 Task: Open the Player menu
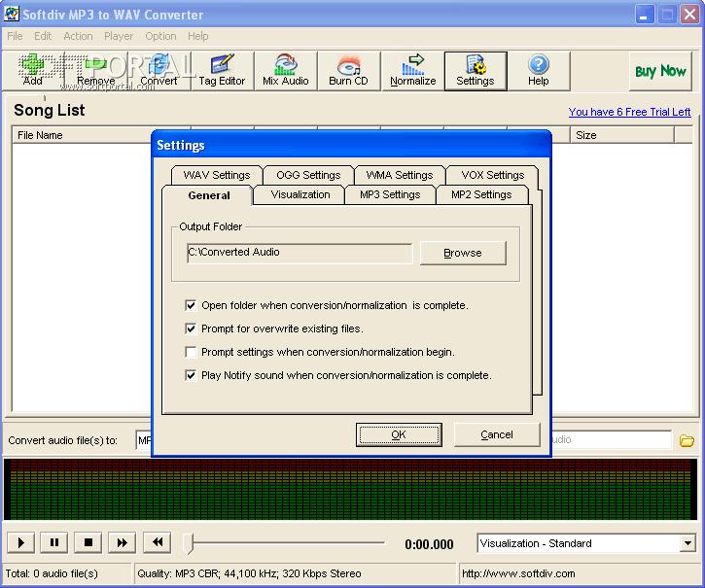(119, 36)
